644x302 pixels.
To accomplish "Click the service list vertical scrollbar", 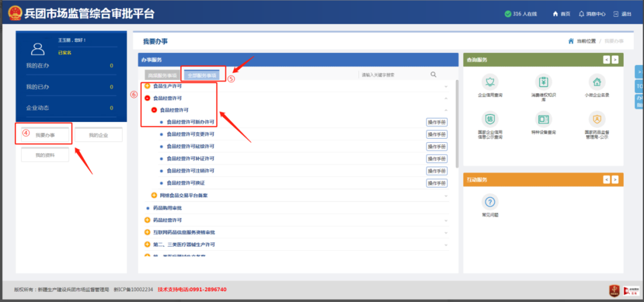I will [457, 123].
